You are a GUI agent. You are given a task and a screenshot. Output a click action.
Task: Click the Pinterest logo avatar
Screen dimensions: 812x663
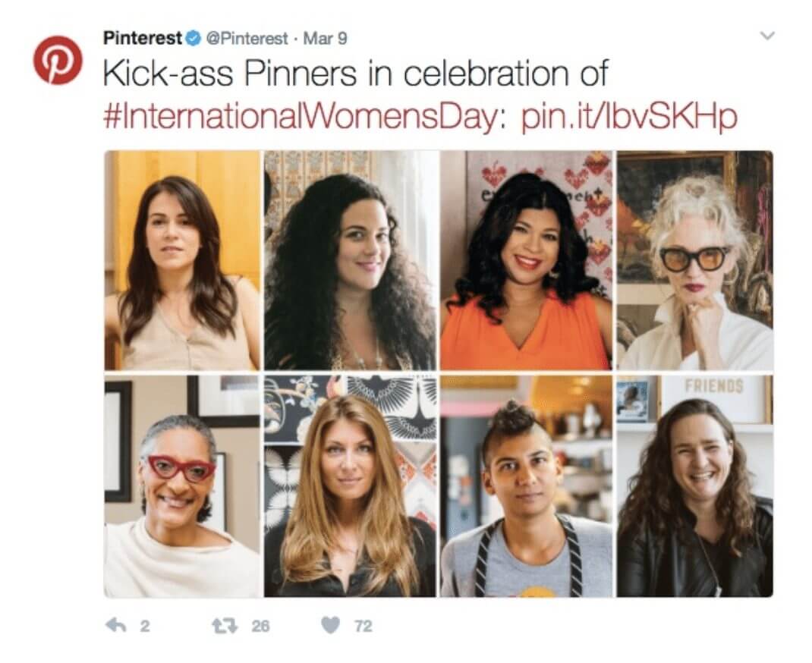[x=57, y=60]
